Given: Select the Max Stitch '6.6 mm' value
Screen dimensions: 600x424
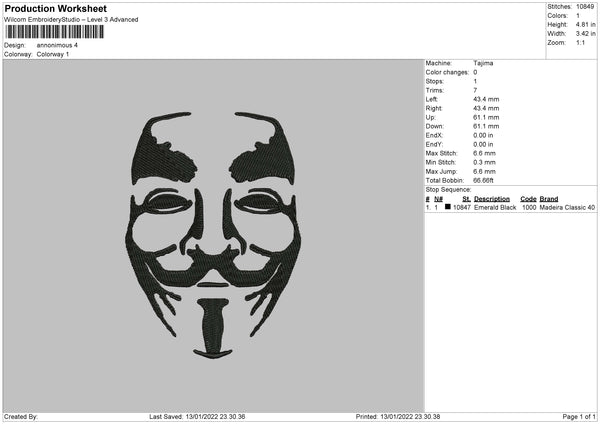Looking at the screenshot, I should 484,153.
